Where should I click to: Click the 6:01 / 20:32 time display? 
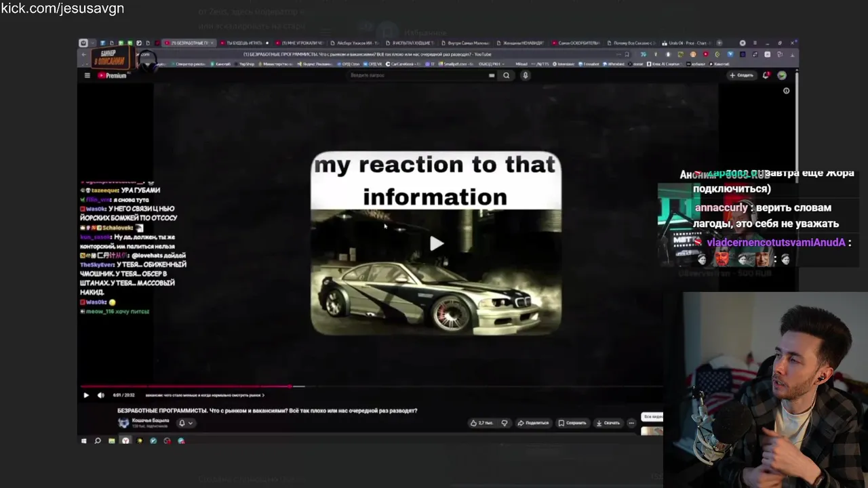point(123,395)
